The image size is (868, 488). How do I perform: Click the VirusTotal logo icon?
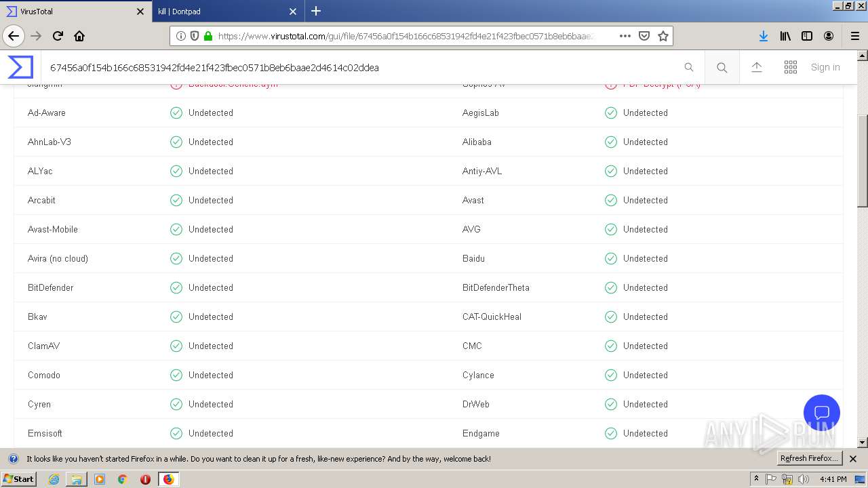[20, 67]
